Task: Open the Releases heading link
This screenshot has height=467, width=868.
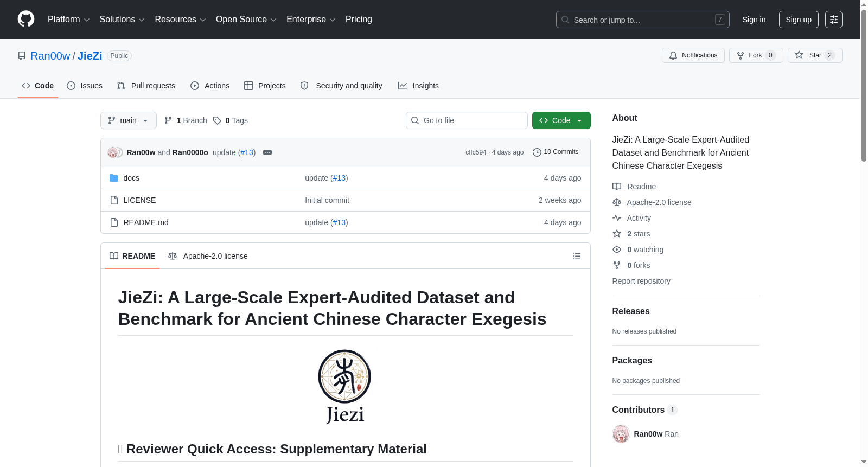Action: [x=631, y=311]
